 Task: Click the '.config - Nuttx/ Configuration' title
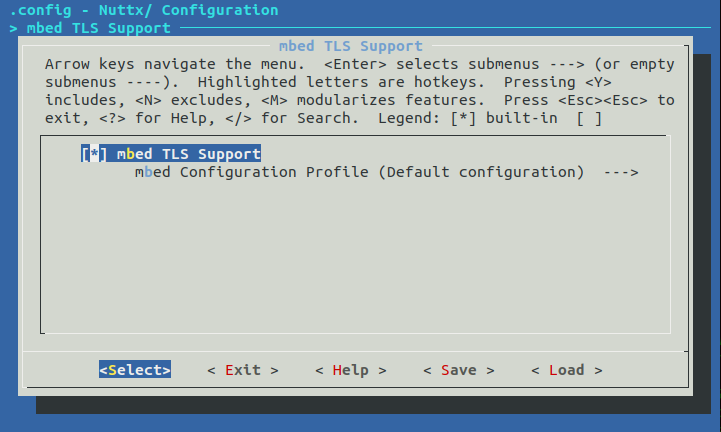pyautogui.click(x=144, y=10)
